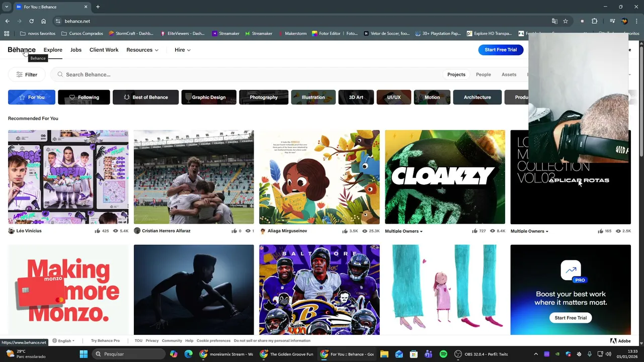Switch search to Assets tab
This screenshot has height=362, width=644.
(509, 74)
